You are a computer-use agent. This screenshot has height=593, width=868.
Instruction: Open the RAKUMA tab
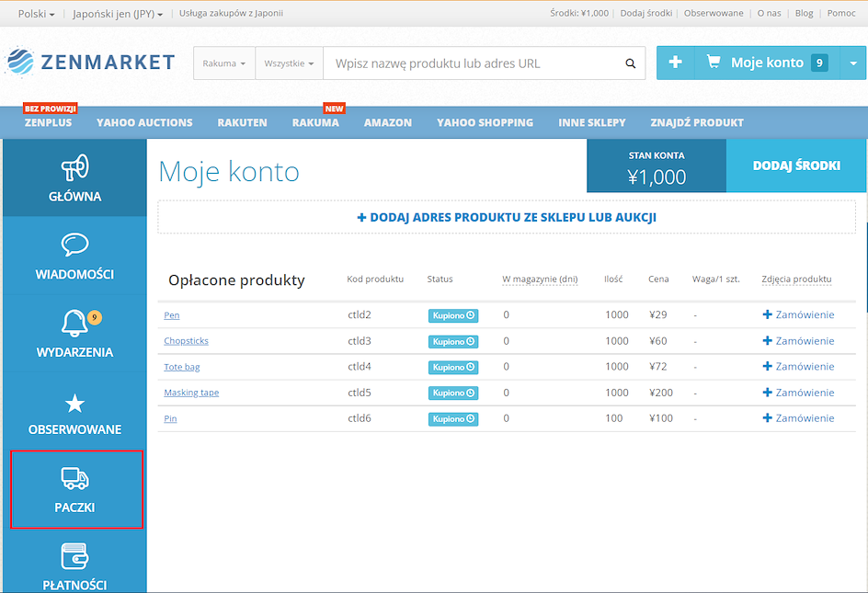(x=315, y=122)
